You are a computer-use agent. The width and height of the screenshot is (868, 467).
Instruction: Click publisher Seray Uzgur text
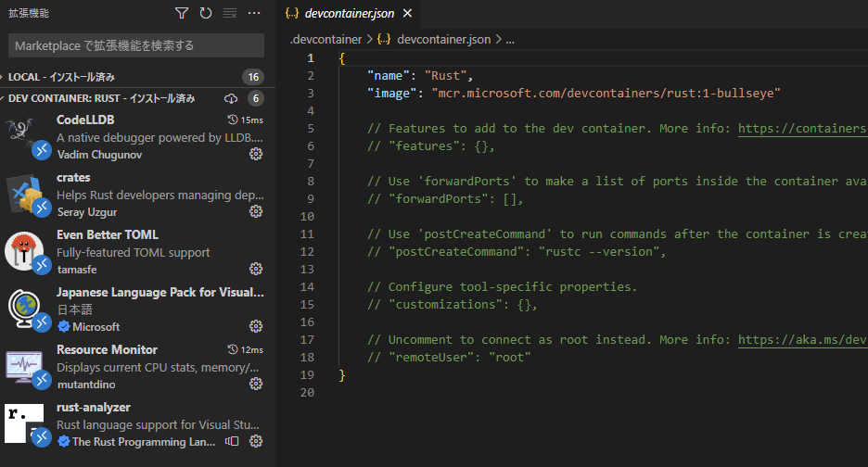(x=87, y=212)
